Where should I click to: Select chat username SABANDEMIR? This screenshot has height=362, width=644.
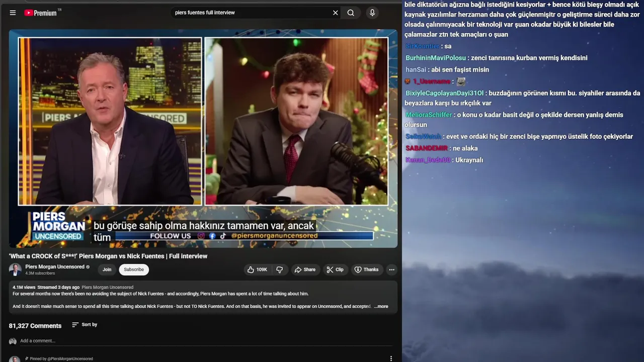pos(427,148)
